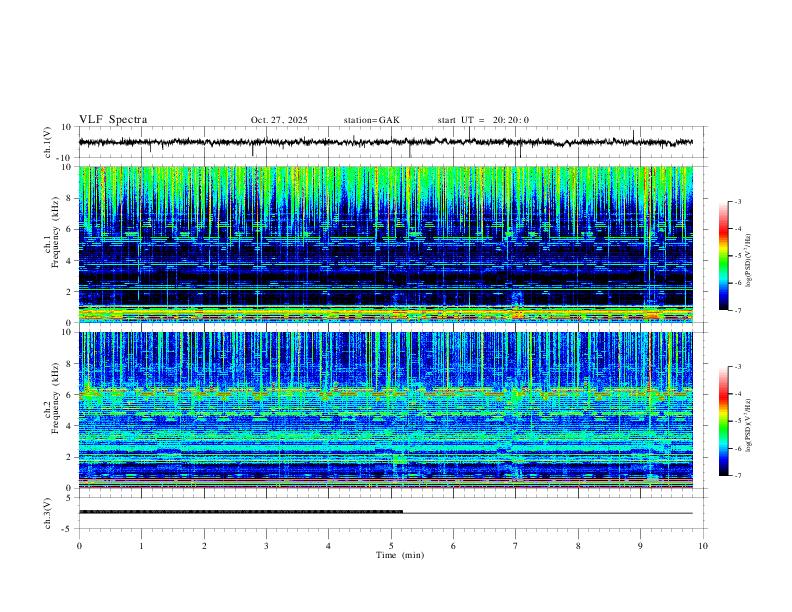The image size is (792, 612).
Task: Click time axis tick label "3"
Action: click(x=266, y=546)
